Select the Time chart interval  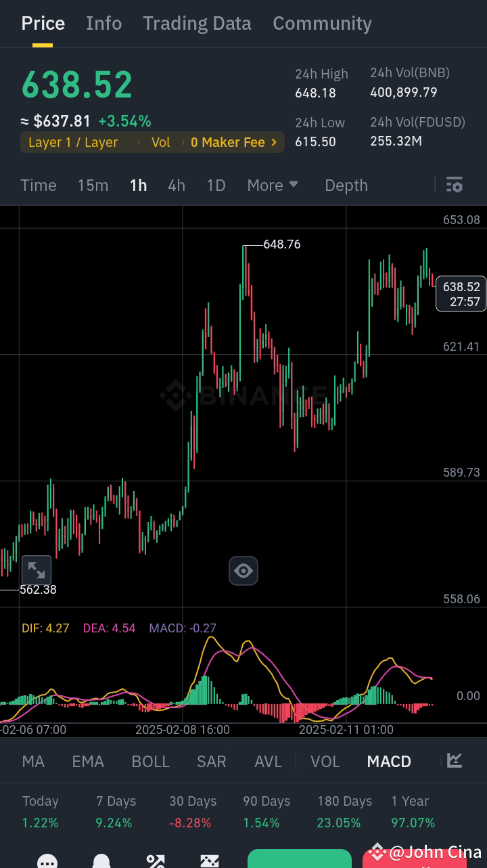pos(39,186)
